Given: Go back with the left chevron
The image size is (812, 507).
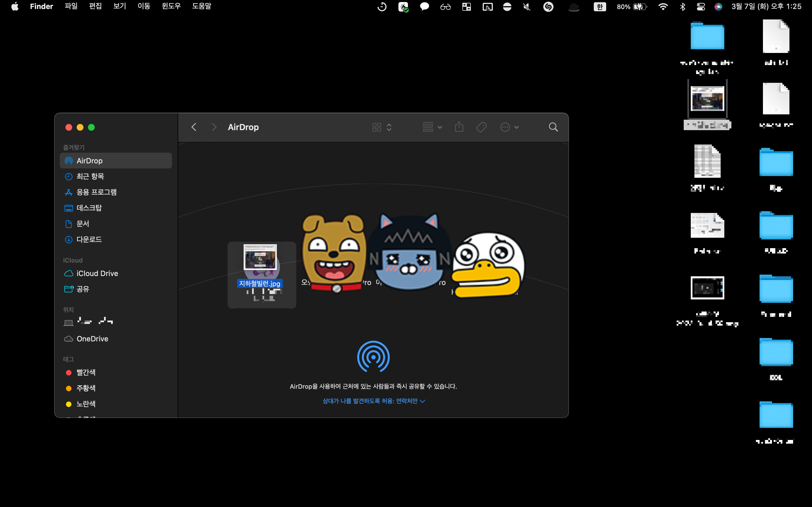Looking at the screenshot, I should click(x=194, y=127).
